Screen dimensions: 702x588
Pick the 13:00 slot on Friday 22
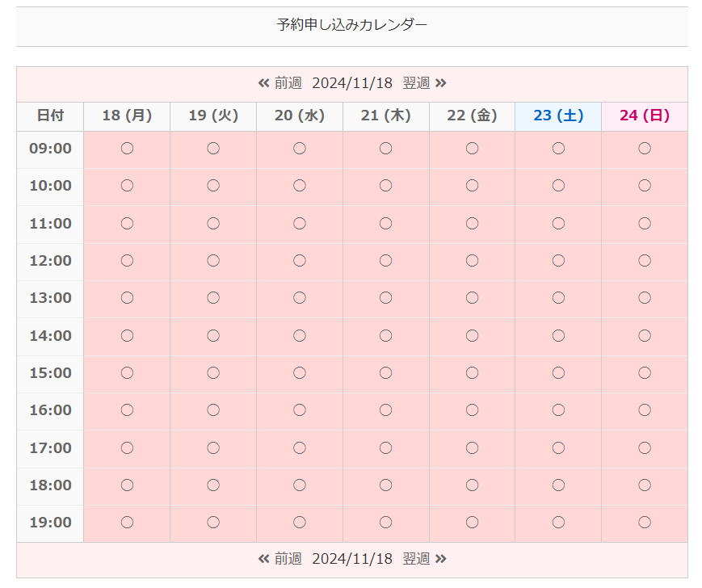pos(473,298)
